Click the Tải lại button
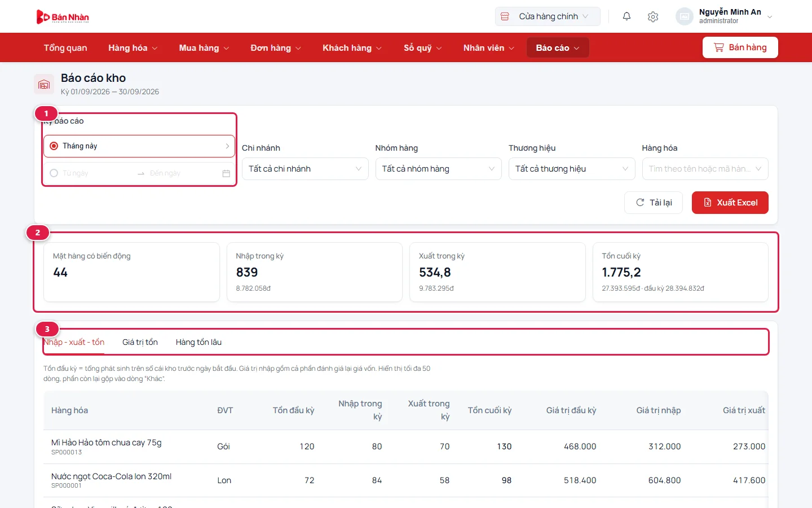Screen dimensions: 812x508 click(x=654, y=203)
